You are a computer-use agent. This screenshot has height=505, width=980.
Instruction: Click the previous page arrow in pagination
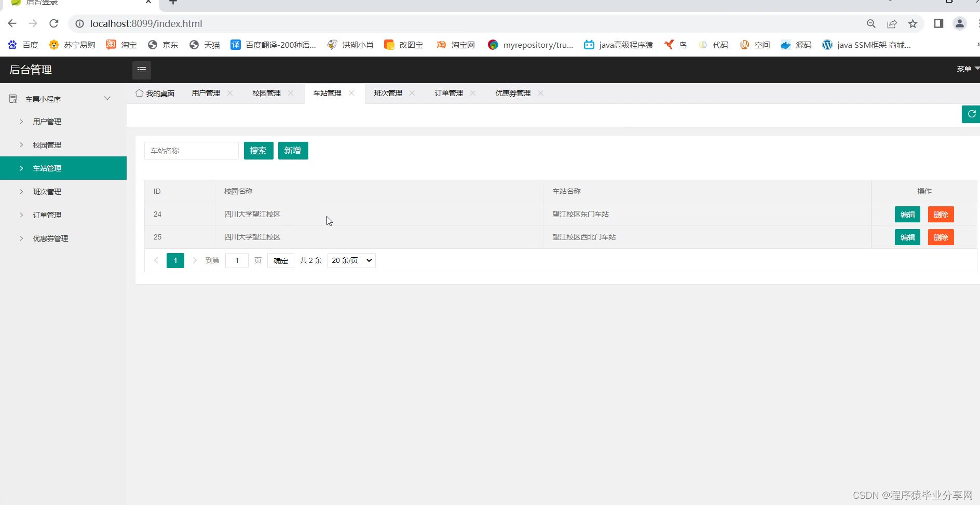(x=156, y=260)
